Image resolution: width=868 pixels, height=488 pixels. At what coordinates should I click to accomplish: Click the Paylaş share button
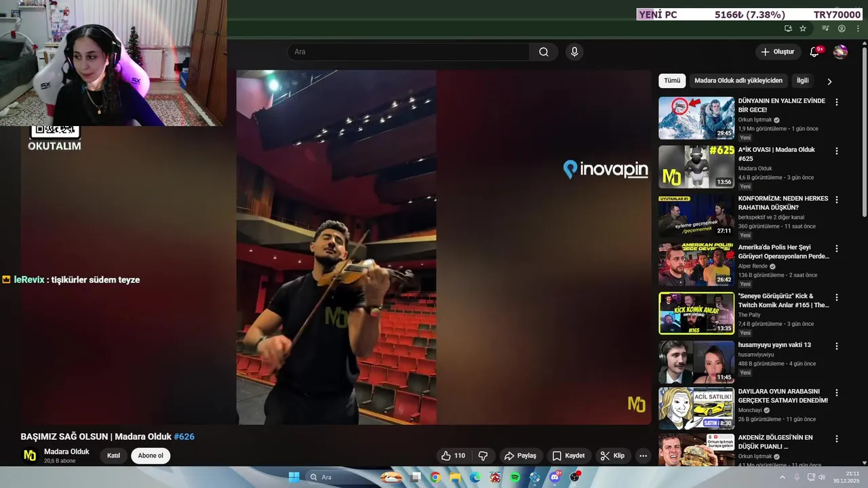[521, 455]
